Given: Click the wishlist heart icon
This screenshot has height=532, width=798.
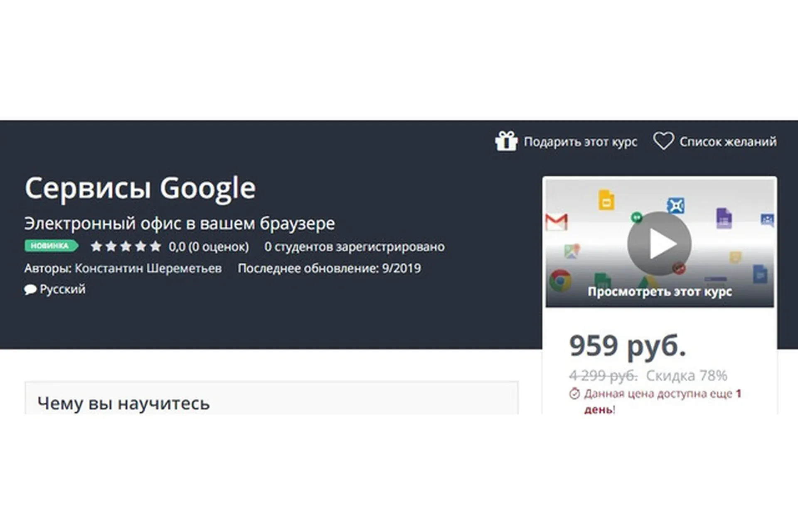Looking at the screenshot, I should pyautogui.click(x=663, y=140).
